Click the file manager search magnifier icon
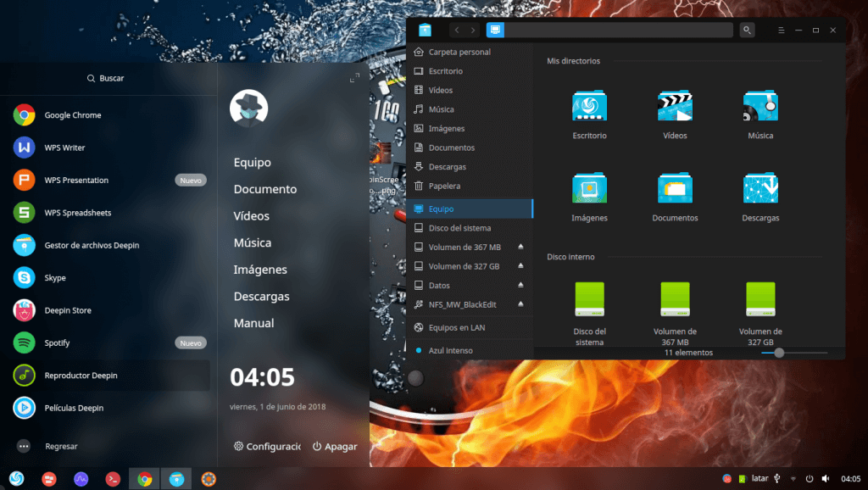Screen dimensions: 868x490 [x=747, y=30]
